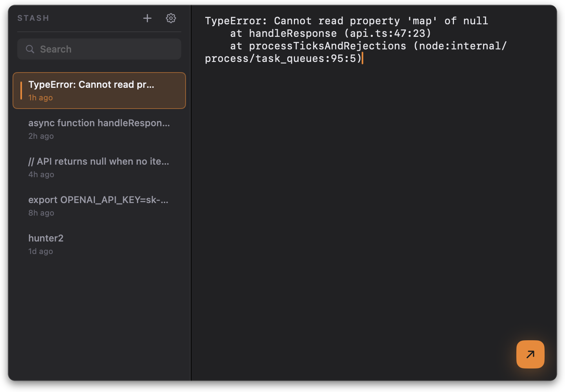Create a new stash with the plus icon
This screenshot has height=392, width=565.
click(x=147, y=18)
